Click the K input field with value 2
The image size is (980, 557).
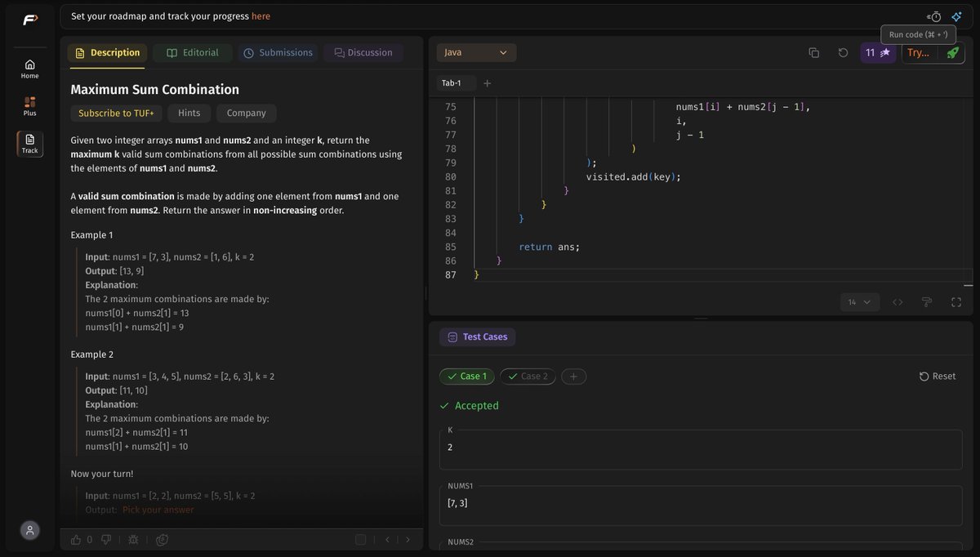[x=701, y=449]
